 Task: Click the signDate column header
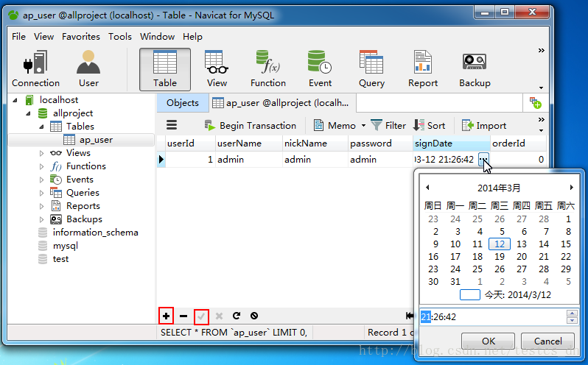click(452, 143)
